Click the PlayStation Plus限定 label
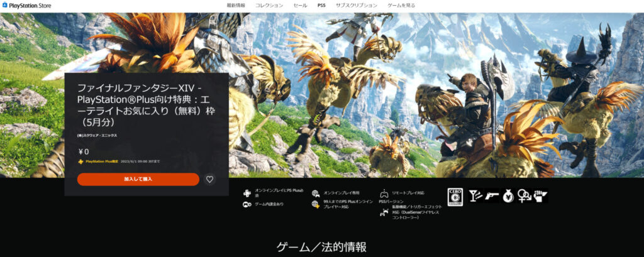This screenshot has width=644, height=257. (102, 161)
